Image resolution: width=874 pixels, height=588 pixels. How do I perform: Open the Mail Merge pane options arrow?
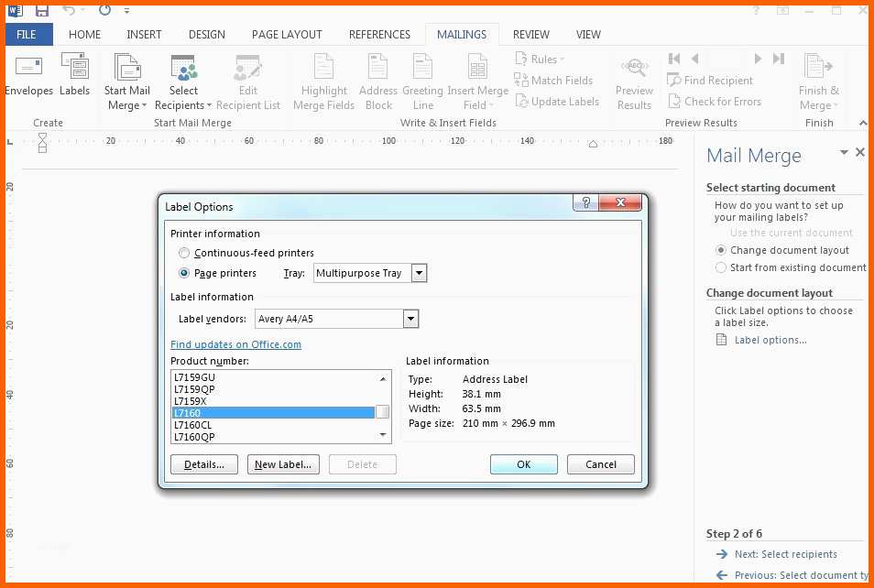point(844,152)
